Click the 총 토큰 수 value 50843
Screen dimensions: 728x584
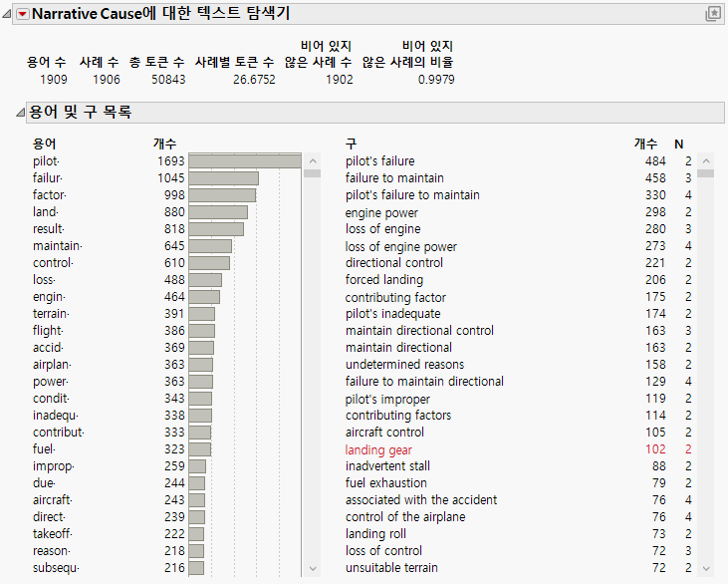pos(168,80)
